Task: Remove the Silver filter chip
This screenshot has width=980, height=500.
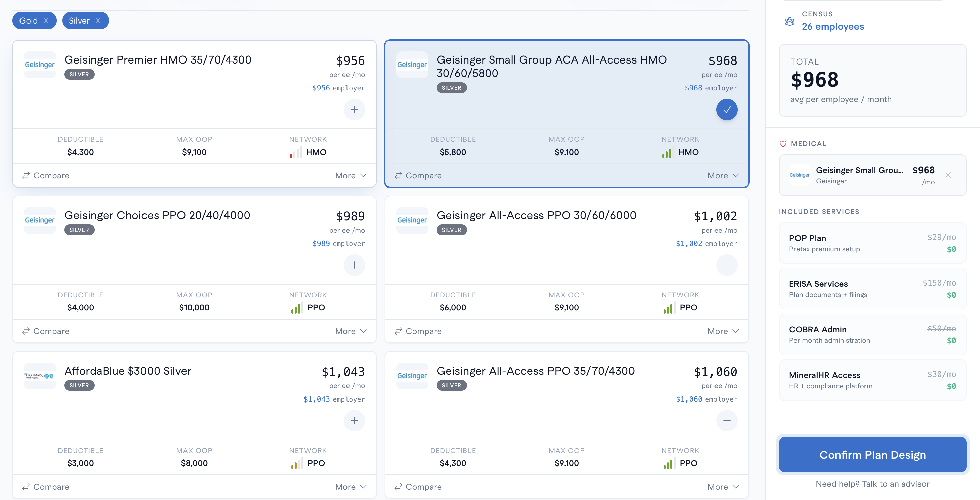Action: click(98, 20)
